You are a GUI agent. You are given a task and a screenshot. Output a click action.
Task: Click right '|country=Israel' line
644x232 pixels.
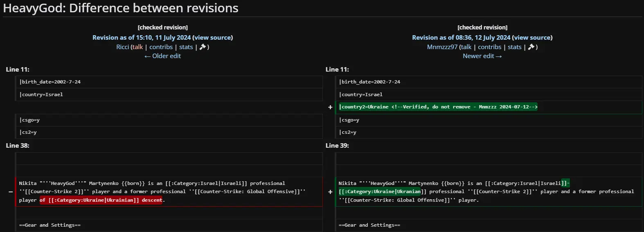[489, 95]
